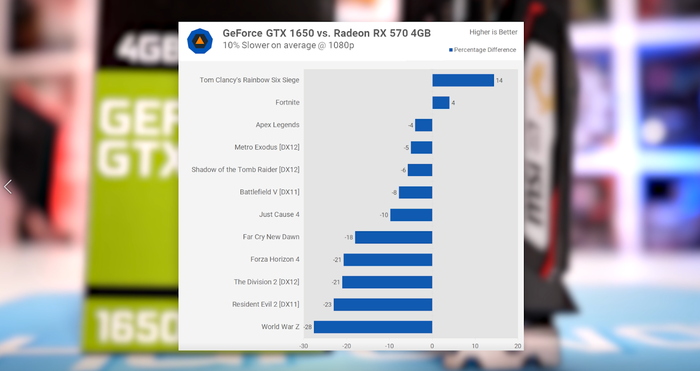Screen dimensions: 700x371
Task: Click the Metro Exodus [DX12] bar
Action: (421, 147)
